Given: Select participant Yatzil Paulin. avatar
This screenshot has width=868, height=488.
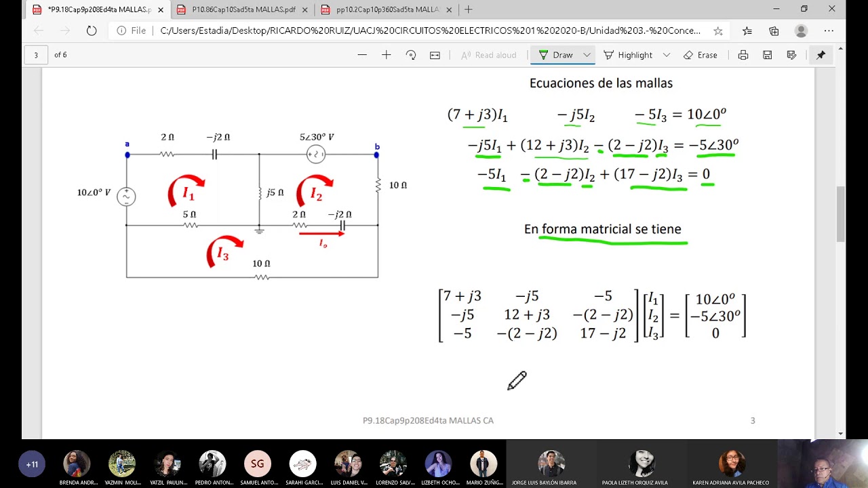Looking at the screenshot, I should pos(167,464).
